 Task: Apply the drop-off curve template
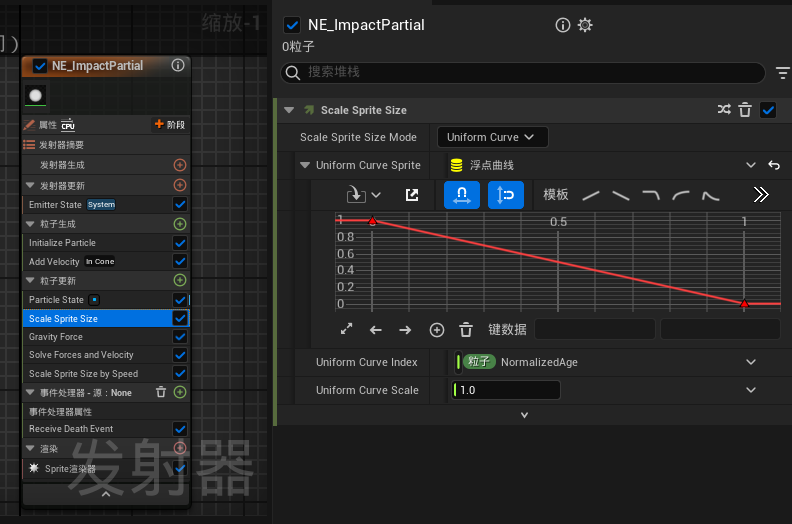click(x=651, y=195)
